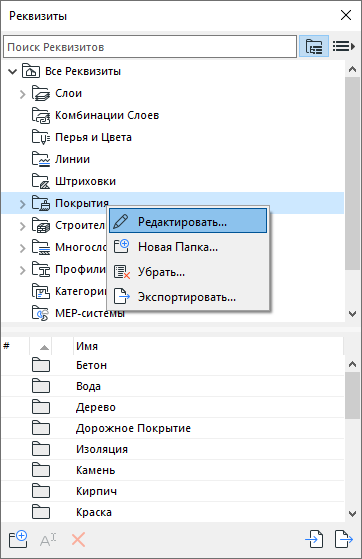Select the building materials folder icon
The height and width of the screenshot is (559, 362).
[x=41, y=225]
